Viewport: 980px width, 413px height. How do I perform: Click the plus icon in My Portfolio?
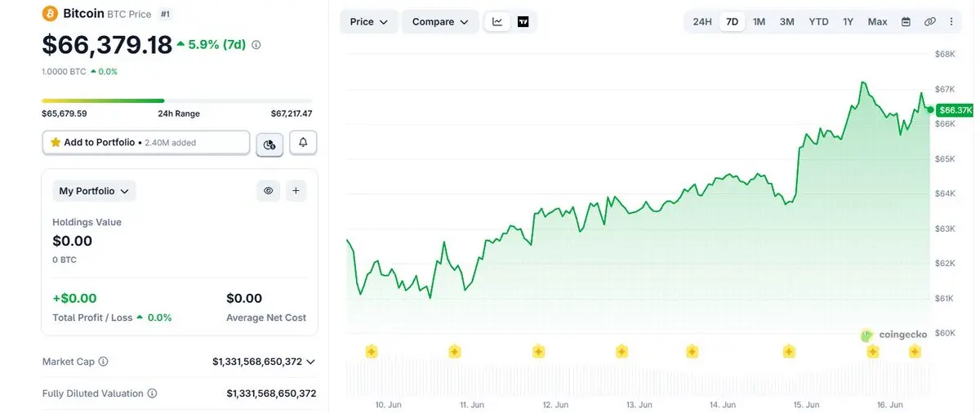pyautogui.click(x=296, y=191)
